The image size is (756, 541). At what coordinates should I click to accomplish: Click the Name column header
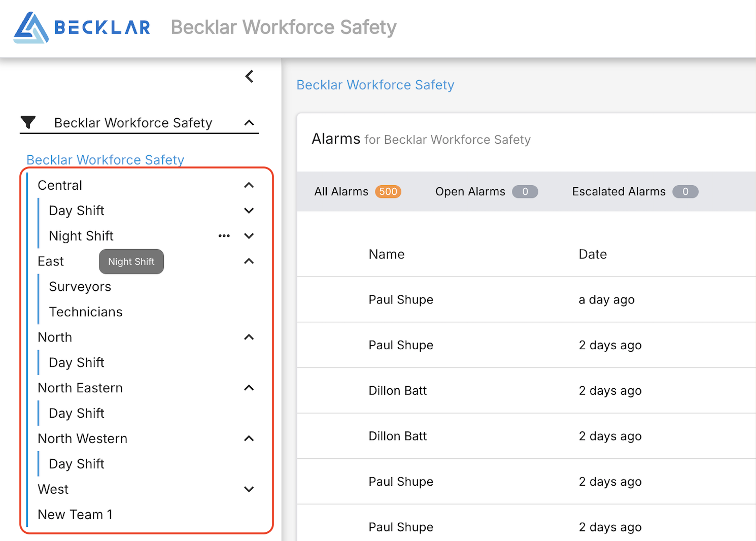tap(387, 254)
